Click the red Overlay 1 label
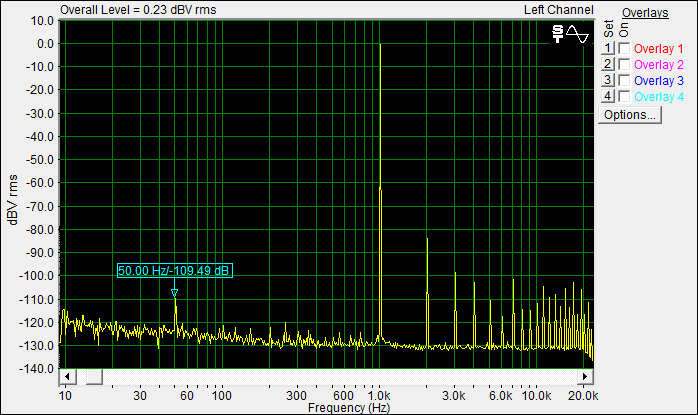The width and height of the screenshot is (698, 415). [658, 49]
